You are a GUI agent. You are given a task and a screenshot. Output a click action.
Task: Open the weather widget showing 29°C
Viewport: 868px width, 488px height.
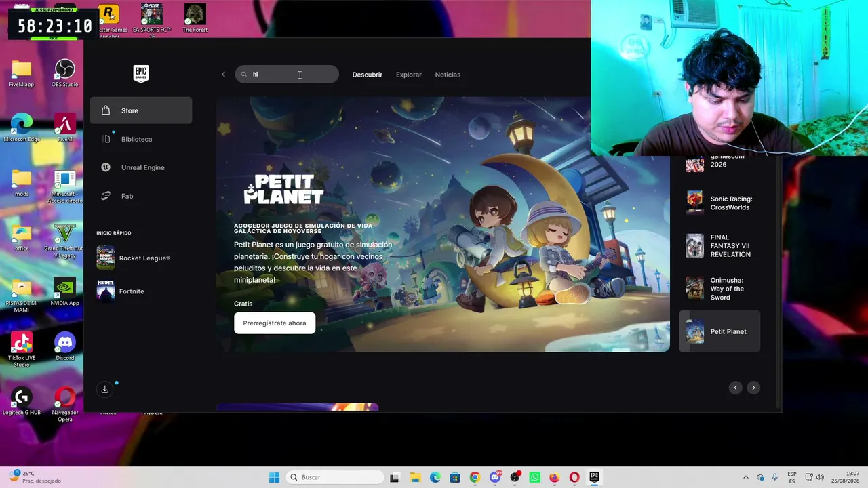[x=34, y=477]
